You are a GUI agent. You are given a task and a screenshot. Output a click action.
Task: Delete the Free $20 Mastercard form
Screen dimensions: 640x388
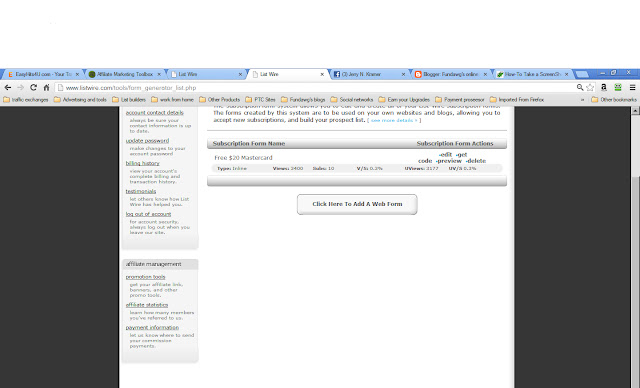pos(476,161)
